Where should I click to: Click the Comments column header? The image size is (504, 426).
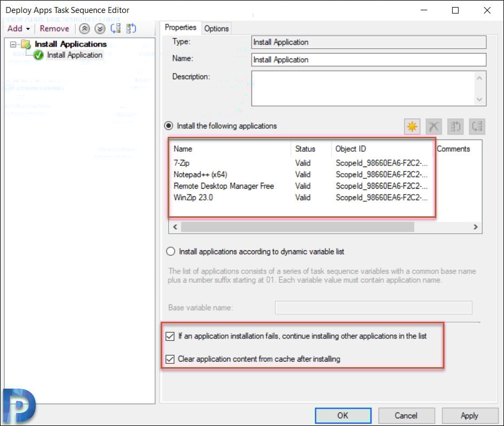[x=453, y=149]
